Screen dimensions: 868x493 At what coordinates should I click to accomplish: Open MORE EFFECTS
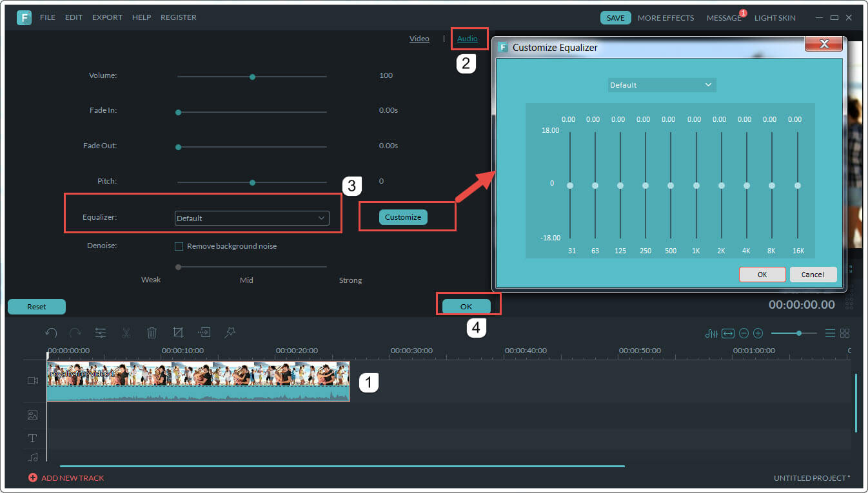(x=666, y=18)
